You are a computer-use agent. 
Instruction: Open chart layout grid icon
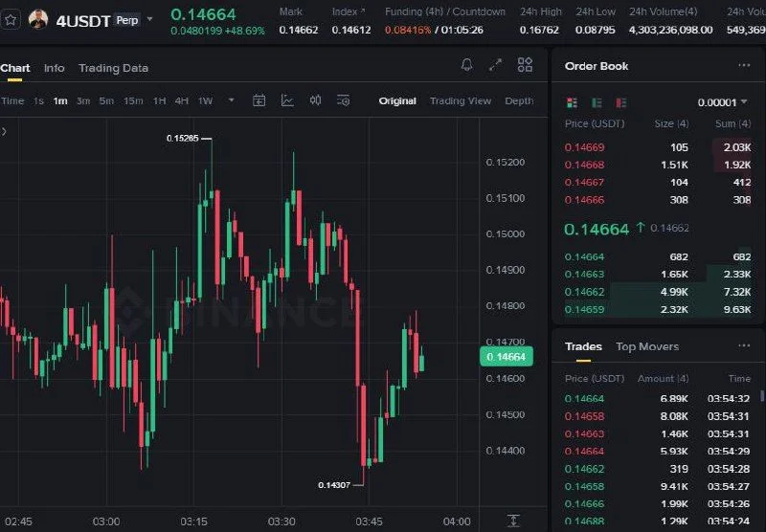click(x=525, y=64)
